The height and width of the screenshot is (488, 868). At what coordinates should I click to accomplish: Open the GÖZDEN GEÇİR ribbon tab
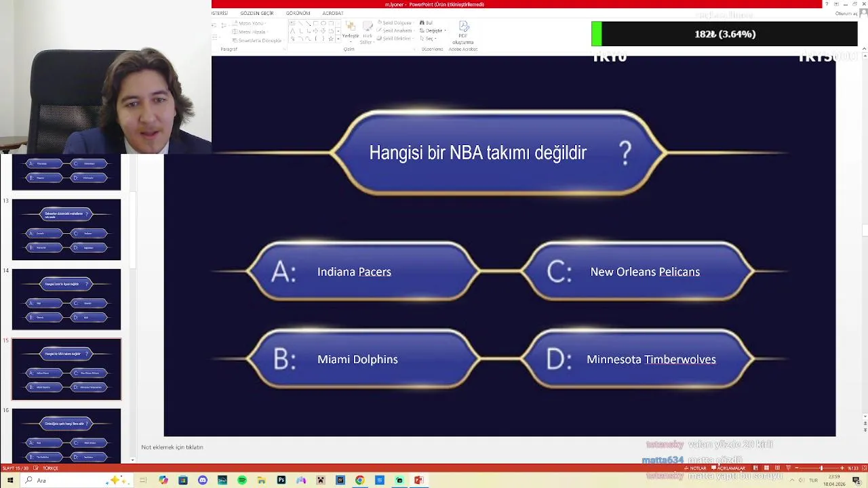tap(256, 13)
